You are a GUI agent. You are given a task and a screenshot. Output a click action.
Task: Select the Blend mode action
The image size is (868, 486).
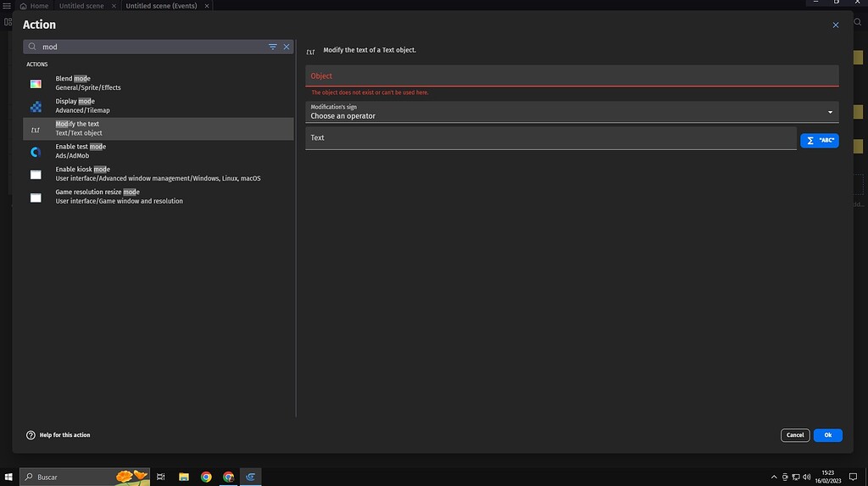(159, 83)
